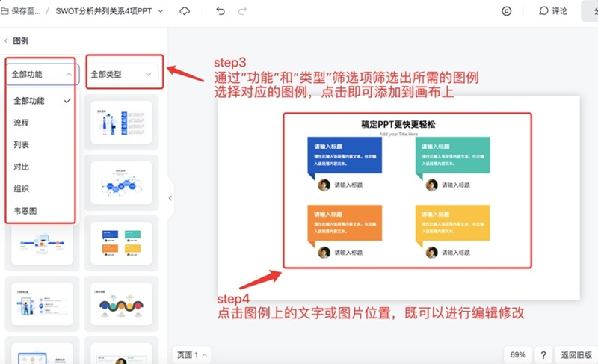598x364 pixels.
Task: Expand the file title SWOT分析并列关系4项PPT dropdown
Action: [161, 11]
